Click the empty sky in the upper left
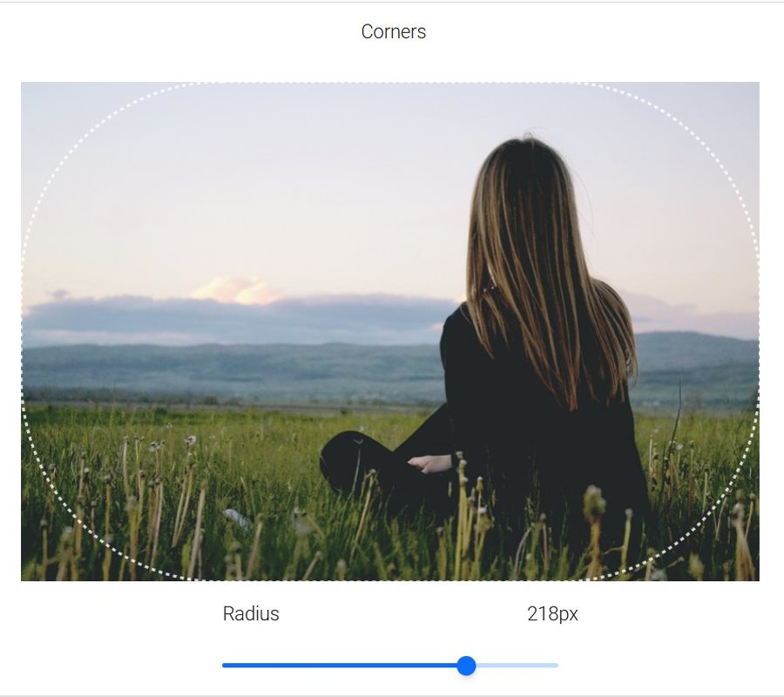 pos(174,157)
